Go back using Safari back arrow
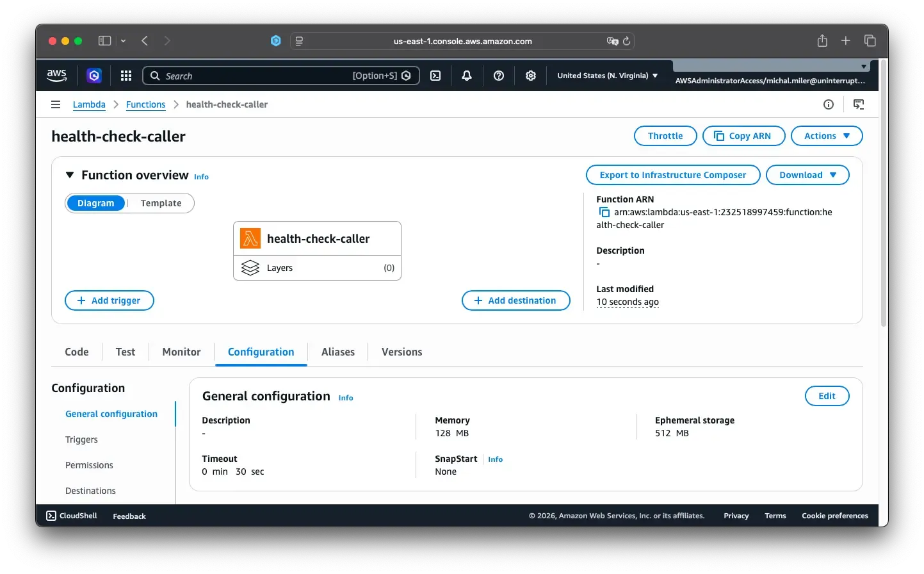Viewport: 924px width, 574px height. 145,41
